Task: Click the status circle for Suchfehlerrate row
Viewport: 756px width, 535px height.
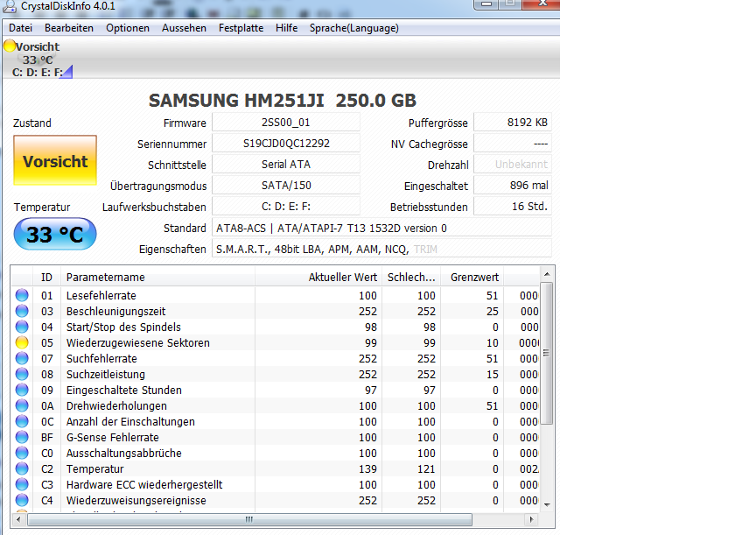Action: coord(22,358)
